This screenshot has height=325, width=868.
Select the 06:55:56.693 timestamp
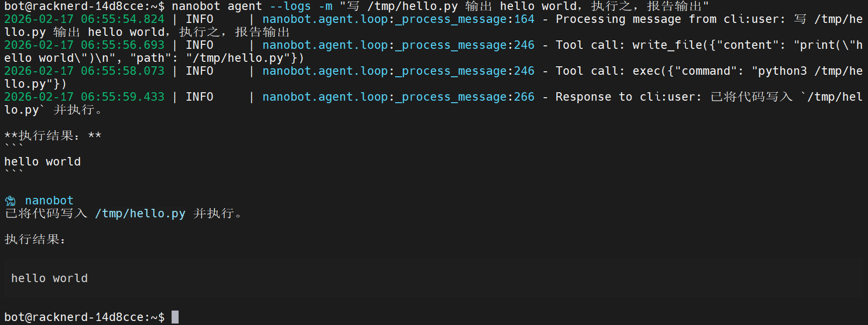[122, 45]
